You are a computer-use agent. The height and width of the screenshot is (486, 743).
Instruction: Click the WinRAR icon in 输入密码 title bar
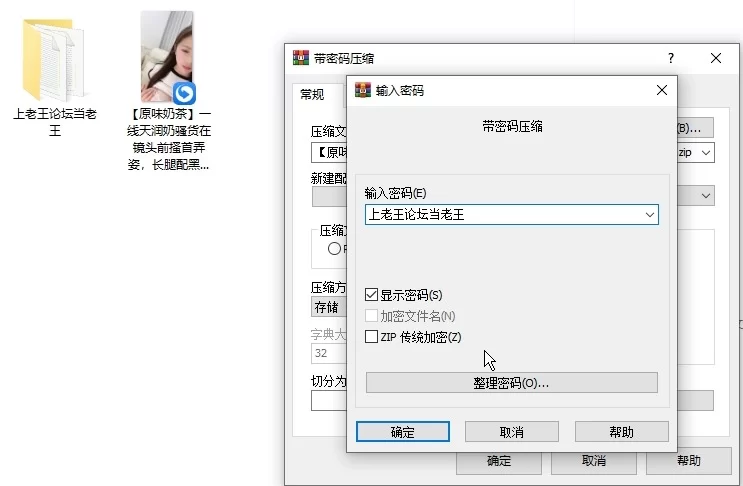click(363, 90)
